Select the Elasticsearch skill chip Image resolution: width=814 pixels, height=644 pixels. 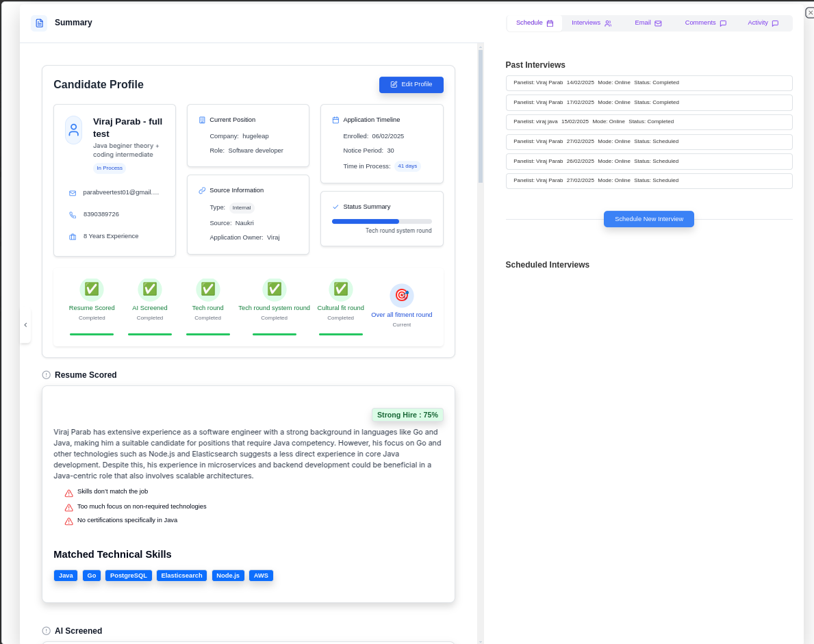click(x=181, y=576)
